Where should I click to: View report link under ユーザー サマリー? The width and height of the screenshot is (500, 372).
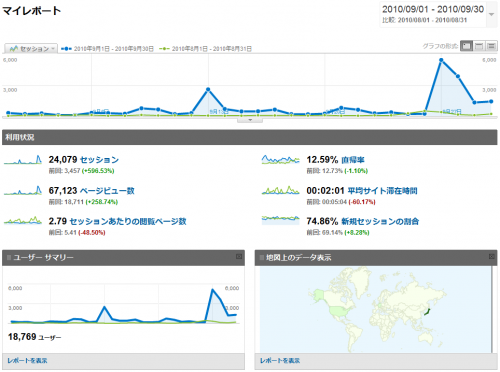27,361
